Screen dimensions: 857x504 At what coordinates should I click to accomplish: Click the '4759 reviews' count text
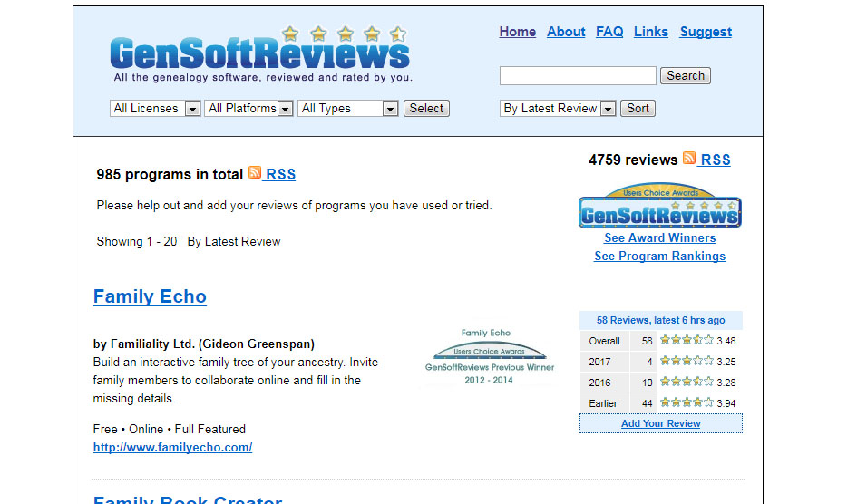(633, 160)
